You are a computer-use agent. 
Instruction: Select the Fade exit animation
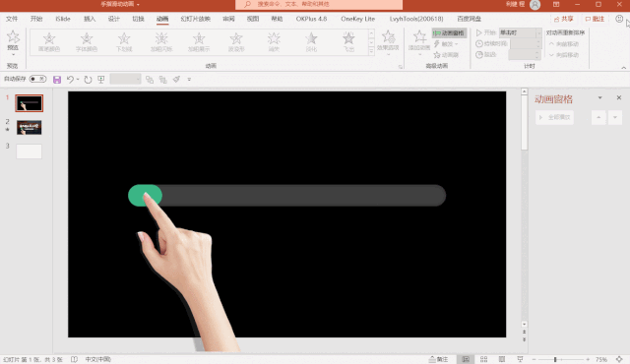pyautogui.click(x=311, y=42)
